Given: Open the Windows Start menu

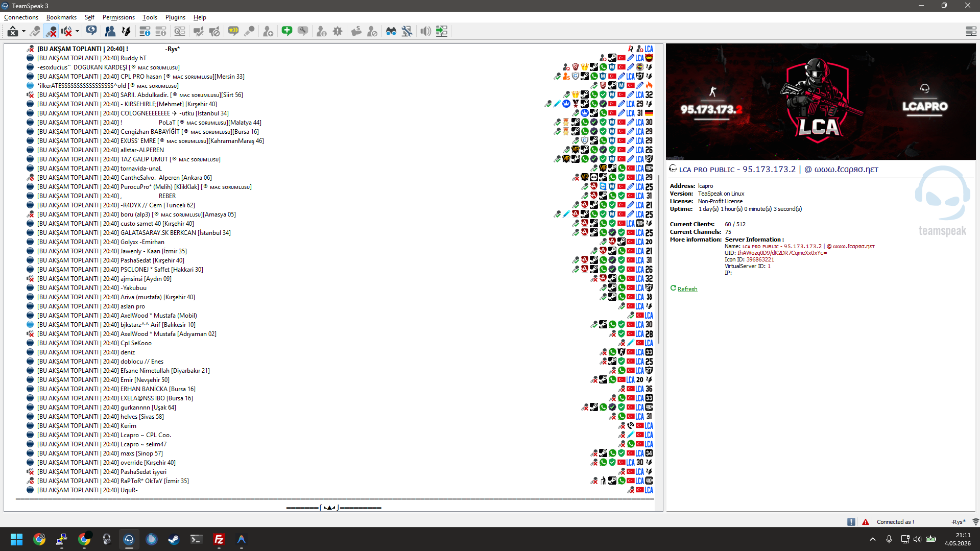Looking at the screenshot, I should 16,539.
